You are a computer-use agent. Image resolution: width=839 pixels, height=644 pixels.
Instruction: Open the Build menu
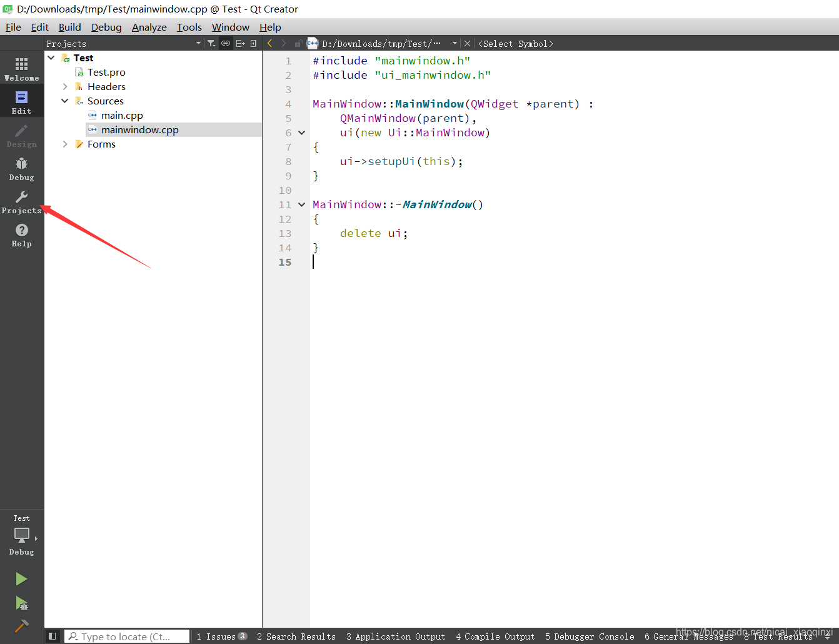point(70,27)
